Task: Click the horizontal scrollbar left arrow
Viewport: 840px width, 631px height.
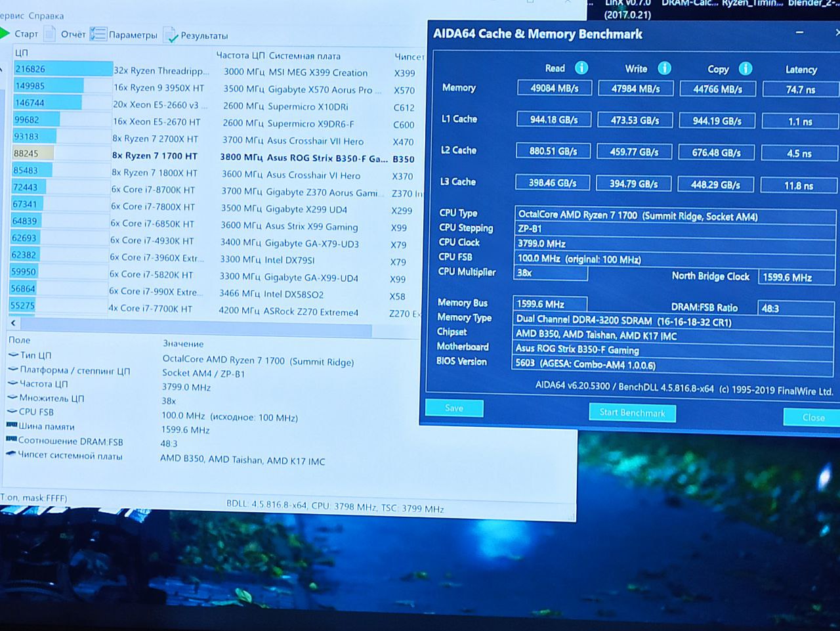Action: (x=13, y=323)
